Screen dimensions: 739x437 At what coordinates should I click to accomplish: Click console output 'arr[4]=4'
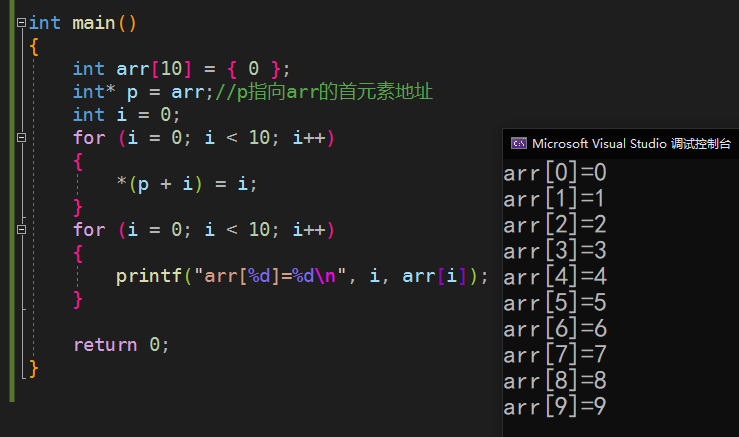point(555,276)
